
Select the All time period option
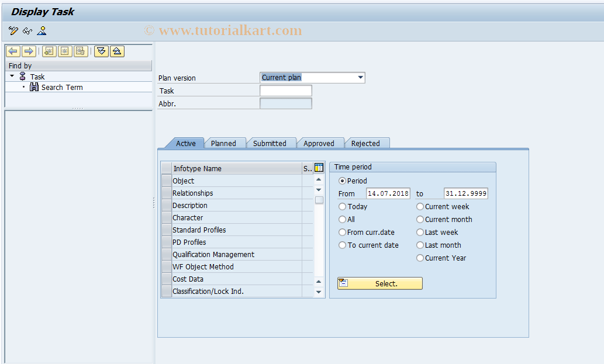pos(341,219)
